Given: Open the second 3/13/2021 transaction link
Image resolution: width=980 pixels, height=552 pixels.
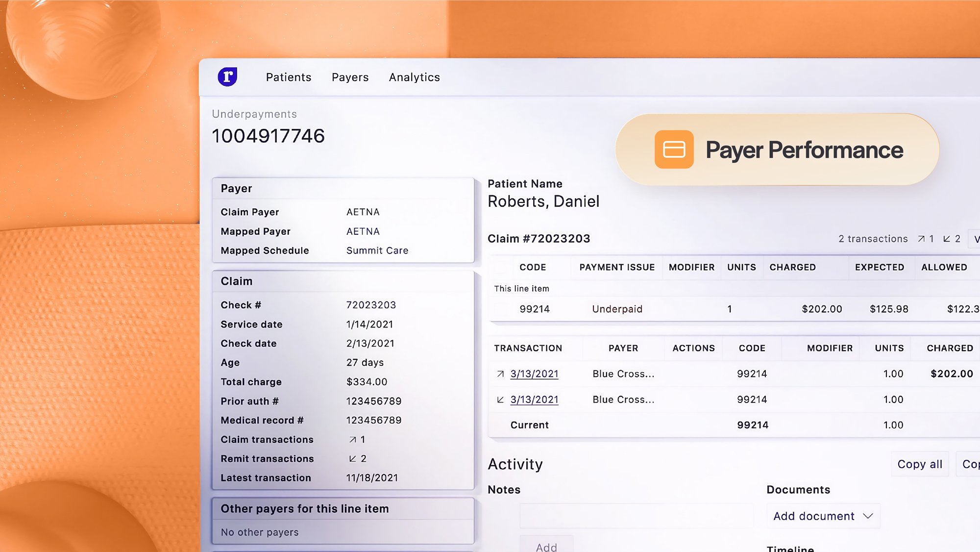Looking at the screenshot, I should point(534,399).
